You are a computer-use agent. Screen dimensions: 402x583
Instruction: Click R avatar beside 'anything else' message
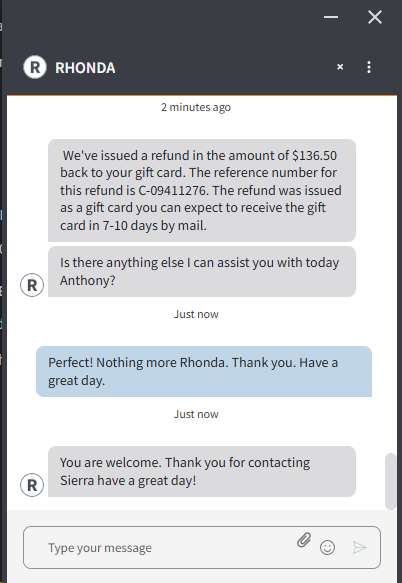click(x=32, y=285)
